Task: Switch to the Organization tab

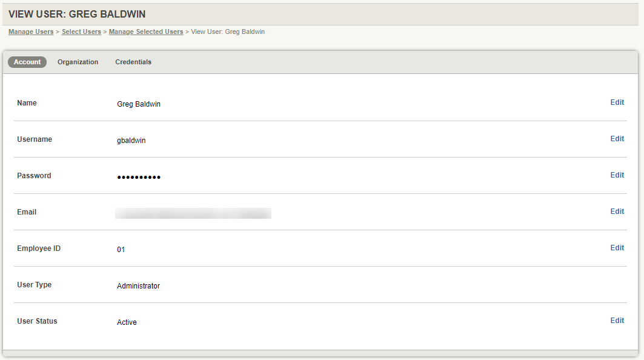Action: click(x=78, y=62)
